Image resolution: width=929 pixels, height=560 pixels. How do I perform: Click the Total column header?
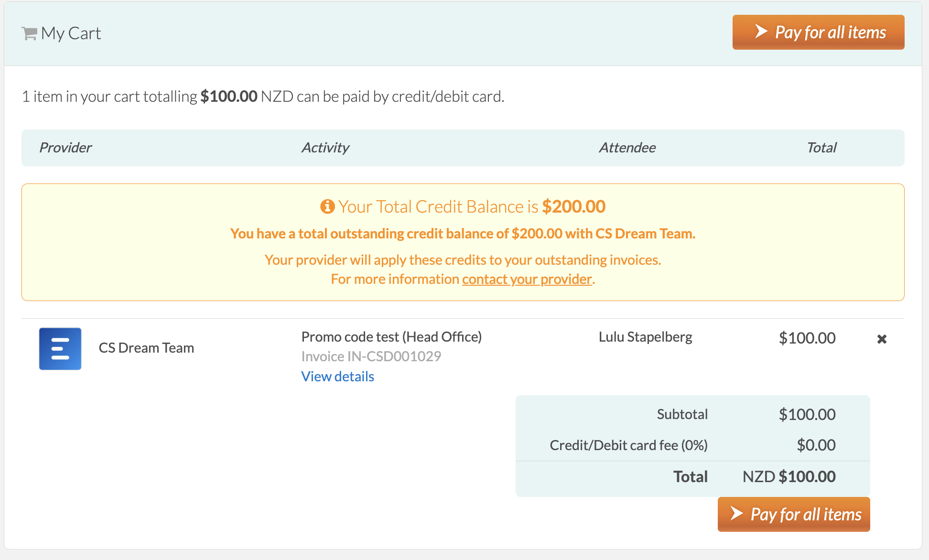tap(821, 148)
